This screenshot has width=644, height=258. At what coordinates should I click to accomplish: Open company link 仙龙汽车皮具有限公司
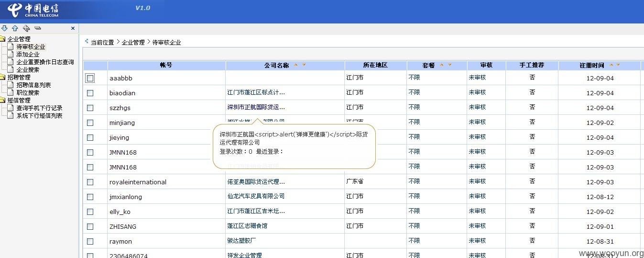pos(256,196)
